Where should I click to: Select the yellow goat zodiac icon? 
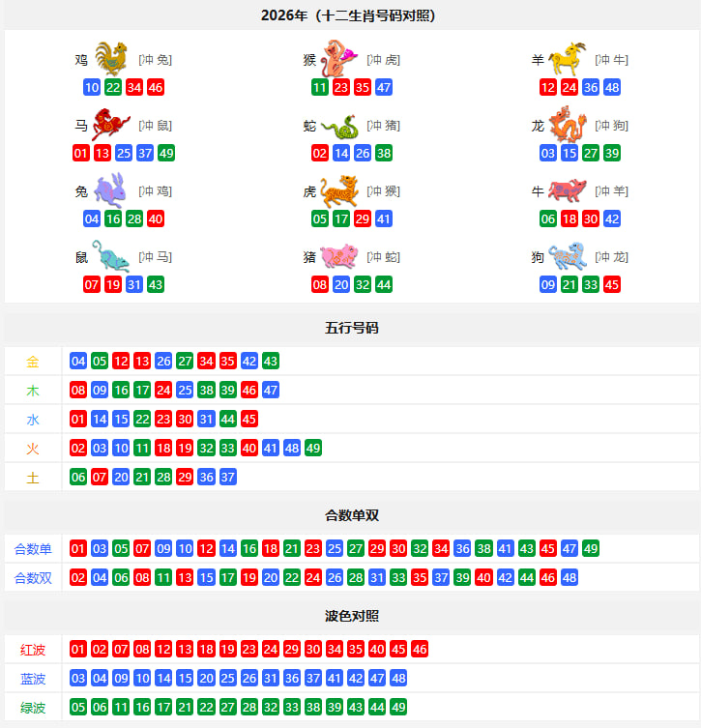[x=568, y=59]
